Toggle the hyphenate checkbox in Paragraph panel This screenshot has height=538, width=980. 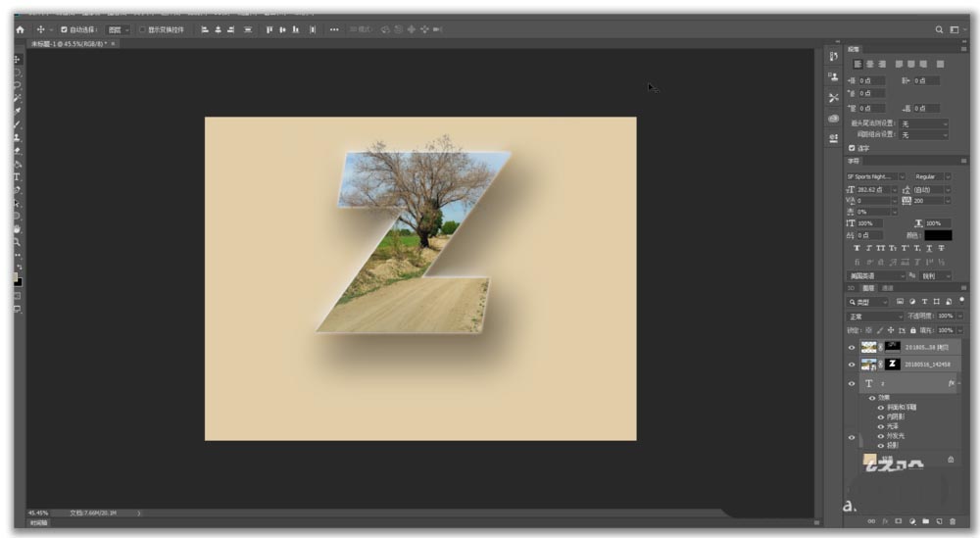852,148
